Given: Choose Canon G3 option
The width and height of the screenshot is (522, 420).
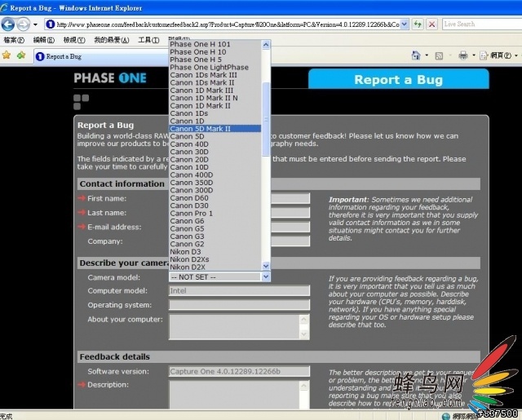Looking at the screenshot, I should pos(215,236).
